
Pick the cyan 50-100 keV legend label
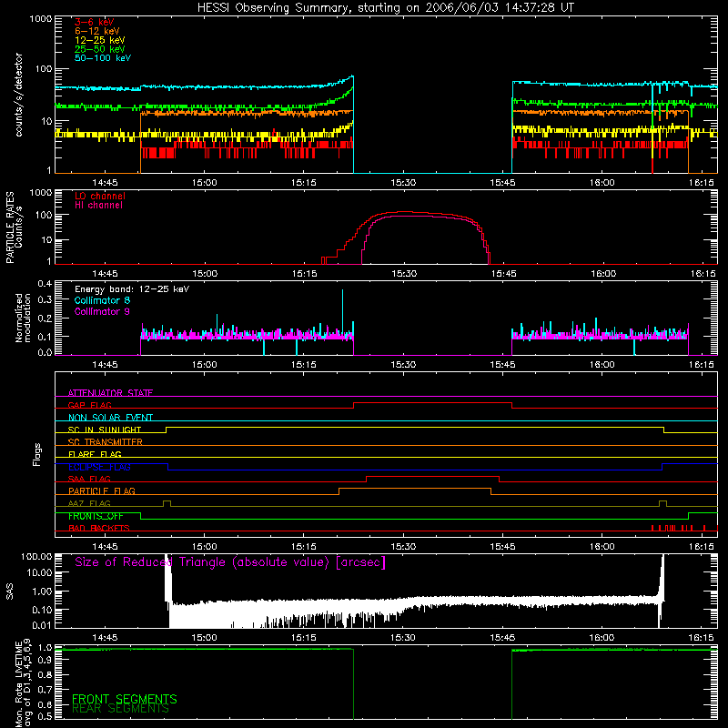[x=103, y=57]
